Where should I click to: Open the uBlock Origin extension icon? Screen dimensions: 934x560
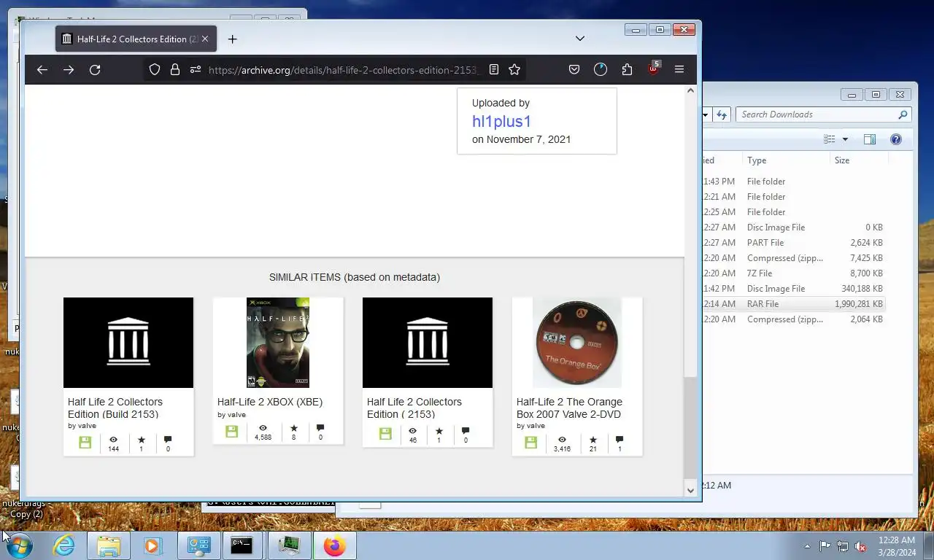pyautogui.click(x=653, y=69)
